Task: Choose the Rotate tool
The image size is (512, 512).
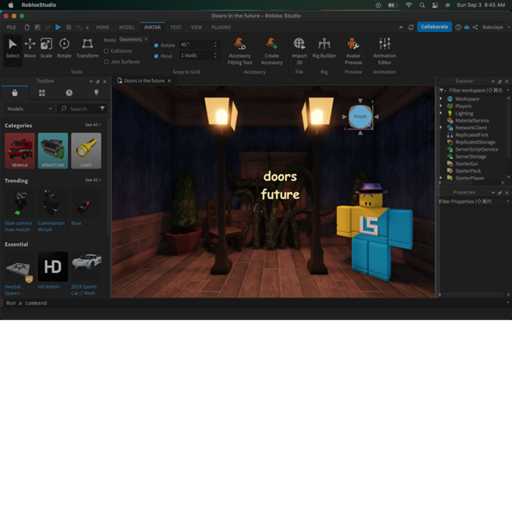Action: 64,48
